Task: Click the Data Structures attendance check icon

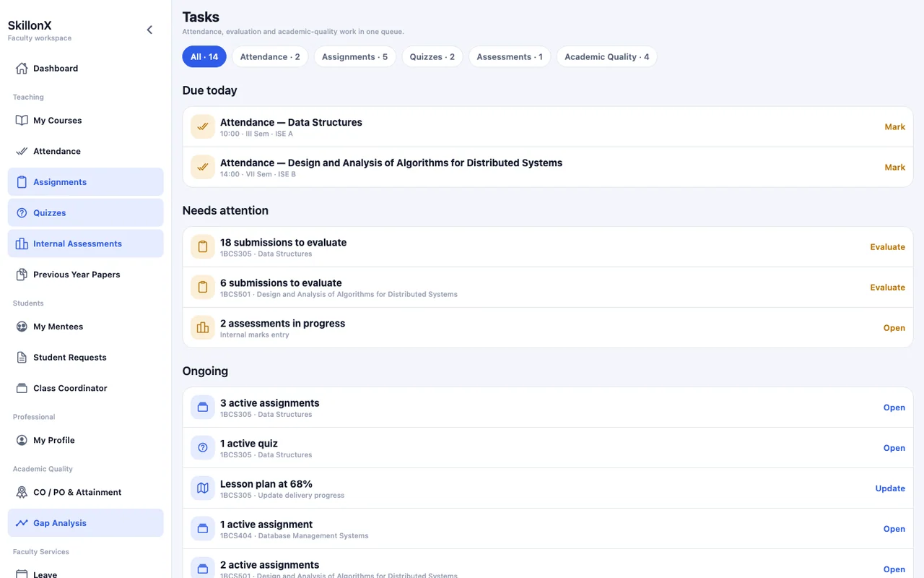Action: (x=203, y=127)
